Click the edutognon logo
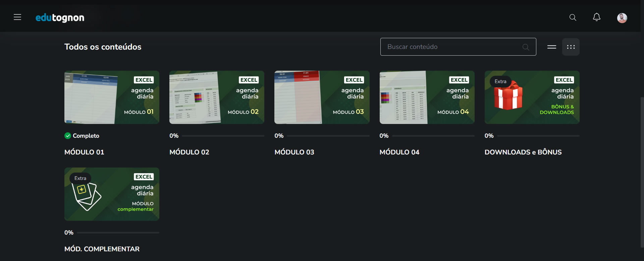The width and height of the screenshot is (644, 261). [60, 18]
